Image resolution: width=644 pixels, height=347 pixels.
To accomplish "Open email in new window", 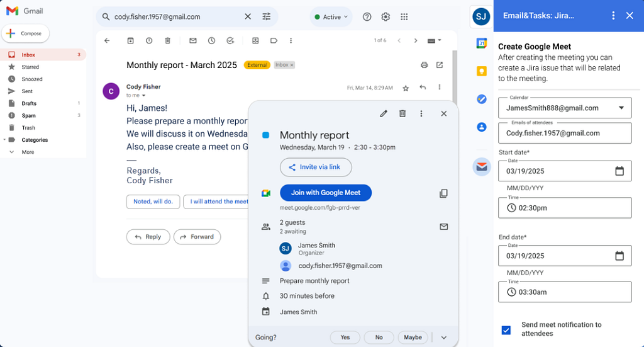I will click(x=440, y=65).
